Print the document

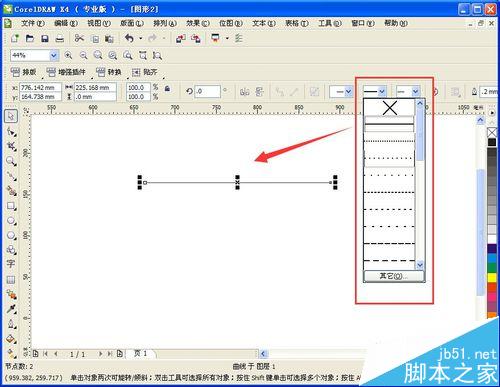(60, 39)
